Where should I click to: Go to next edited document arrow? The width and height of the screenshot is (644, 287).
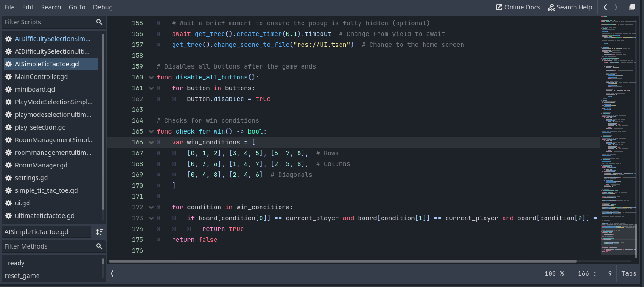616,7
